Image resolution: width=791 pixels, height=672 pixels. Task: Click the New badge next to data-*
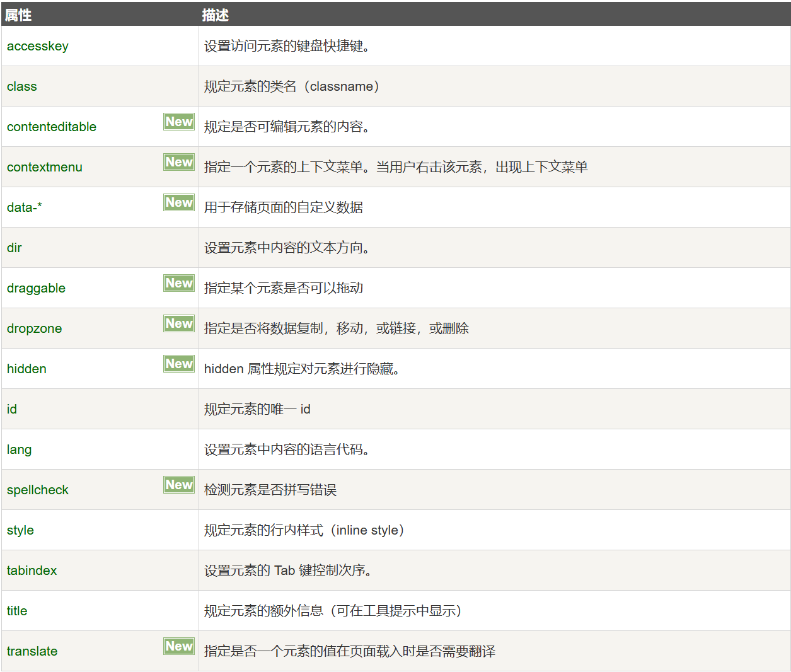[179, 202]
